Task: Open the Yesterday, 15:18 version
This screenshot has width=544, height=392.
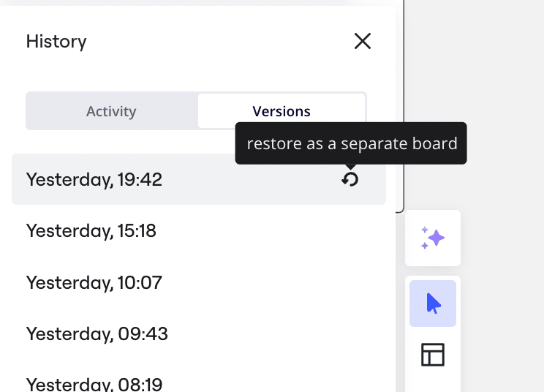Action: tap(91, 231)
